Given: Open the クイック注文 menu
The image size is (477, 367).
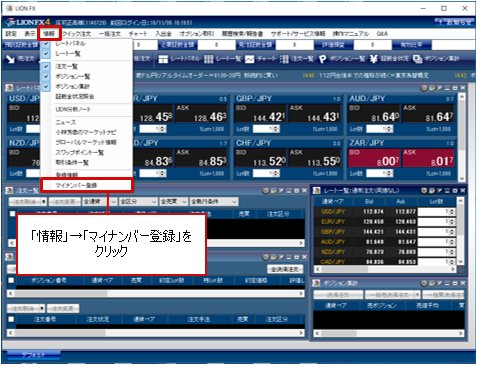Looking at the screenshot, I should point(77,34).
